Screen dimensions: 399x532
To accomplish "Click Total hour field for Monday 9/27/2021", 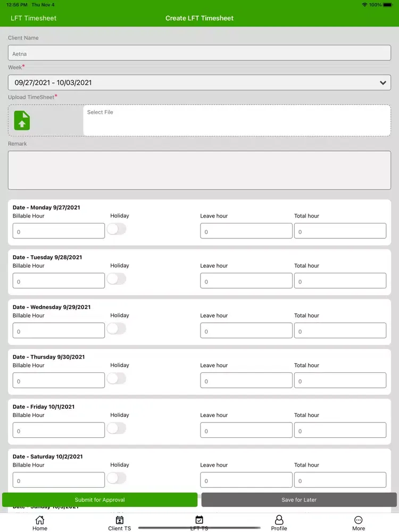I will tap(340, 231).
